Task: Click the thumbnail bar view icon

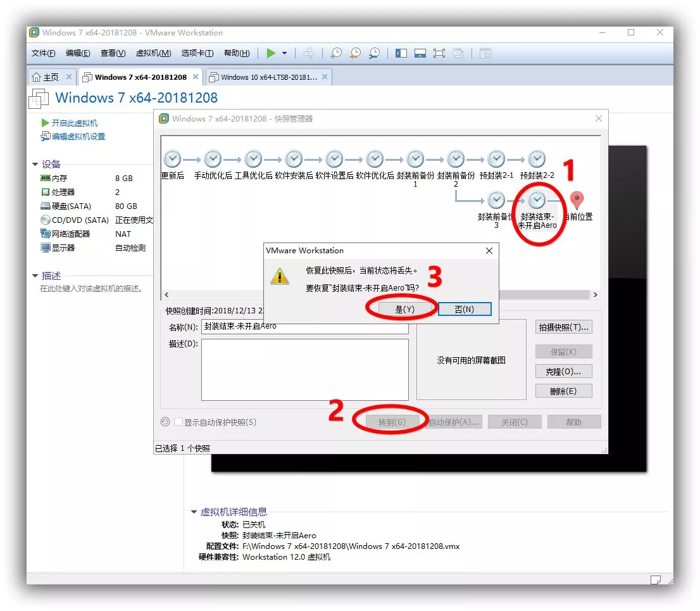Action: point(420,54)
